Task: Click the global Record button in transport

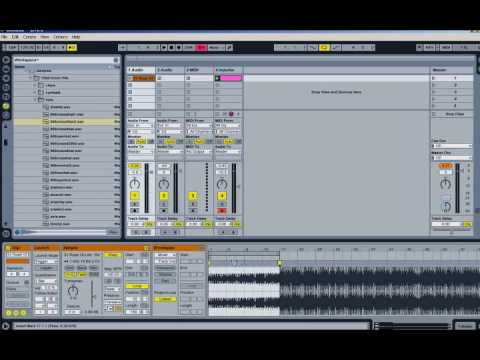Action: pyautogui.click(x=179, y=48)
